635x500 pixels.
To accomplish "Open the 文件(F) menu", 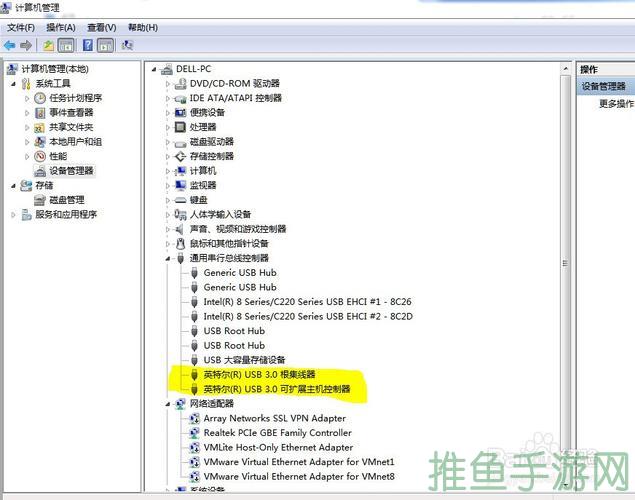I will click(21, 27).
